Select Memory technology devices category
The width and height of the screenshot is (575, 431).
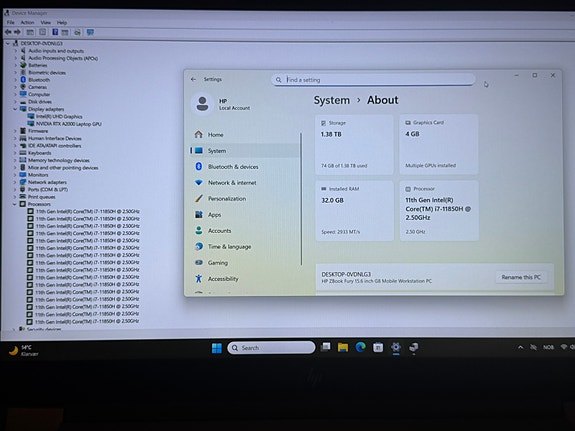coord(59,160)
